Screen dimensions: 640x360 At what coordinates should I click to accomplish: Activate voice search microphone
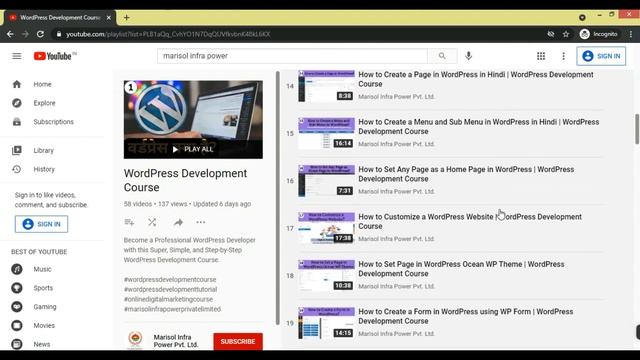(469, 56)
